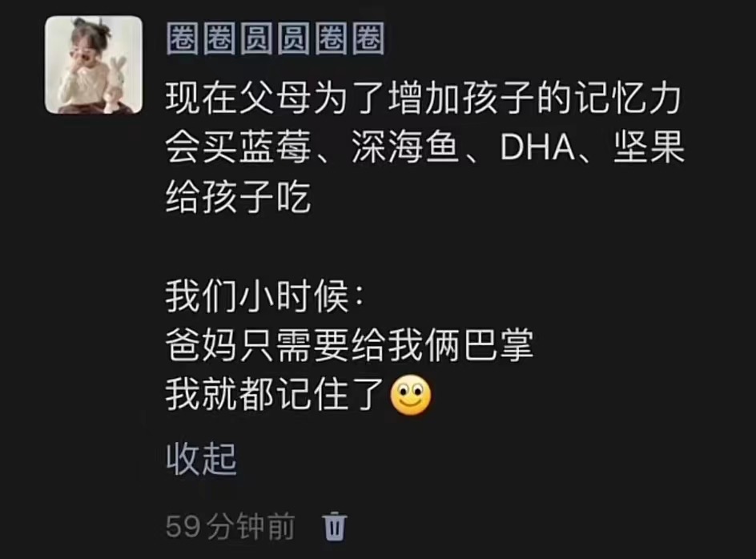Click the line 我们小时候:
This screenshot has width=756, height=559.
click(x=265, y=296)
